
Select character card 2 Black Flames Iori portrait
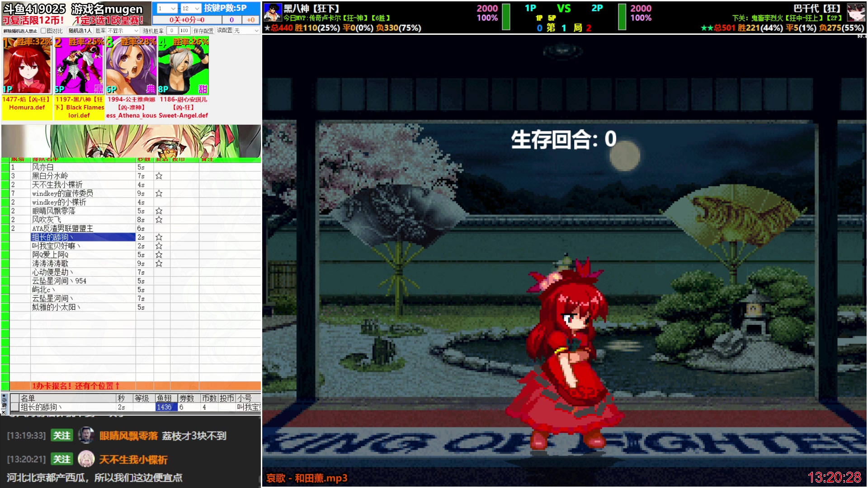79,66
